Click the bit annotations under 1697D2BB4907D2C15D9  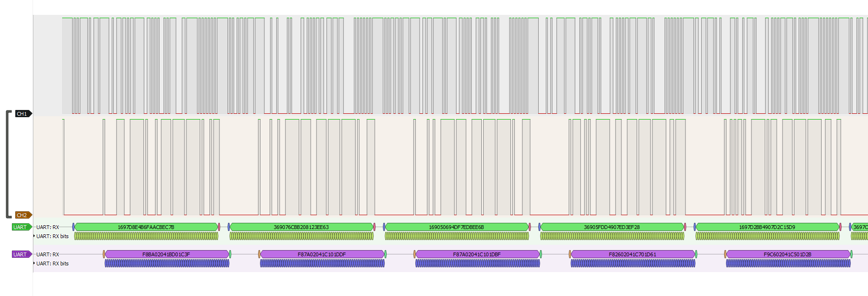coord(768,236)
